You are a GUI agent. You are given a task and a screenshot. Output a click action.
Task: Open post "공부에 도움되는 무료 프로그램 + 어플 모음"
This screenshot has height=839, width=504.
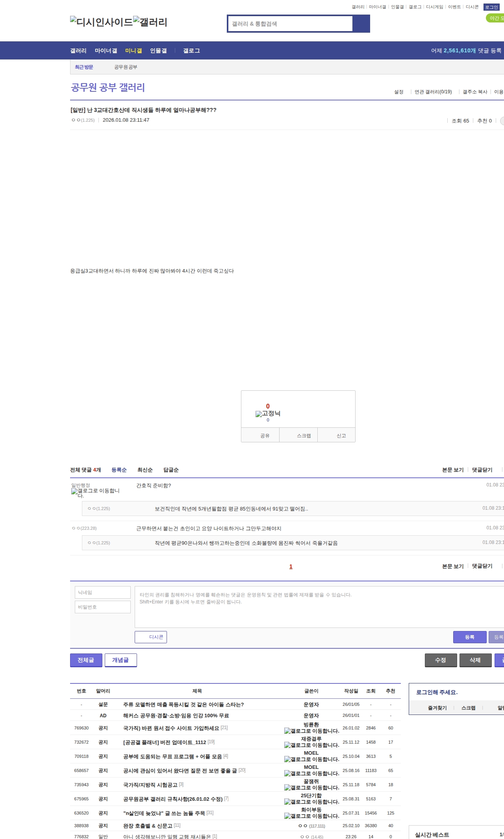point(172,756)
